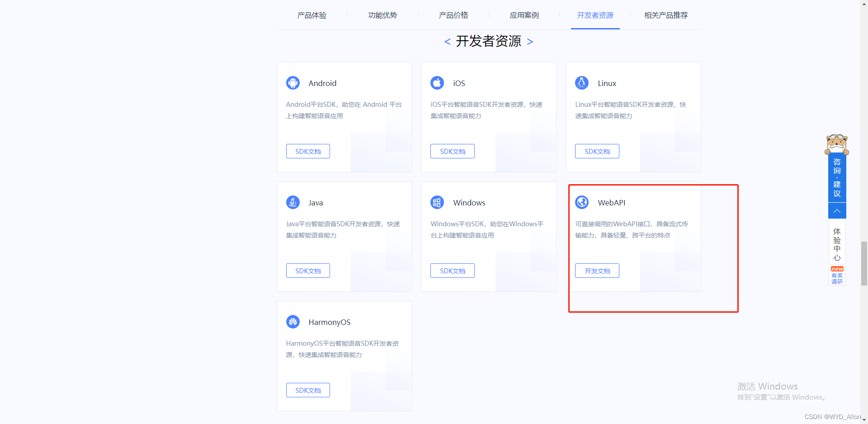This screenshot has height=424, width=868.
Task: Click the back-to-top arrow in side widget
Action: (837, 211)
